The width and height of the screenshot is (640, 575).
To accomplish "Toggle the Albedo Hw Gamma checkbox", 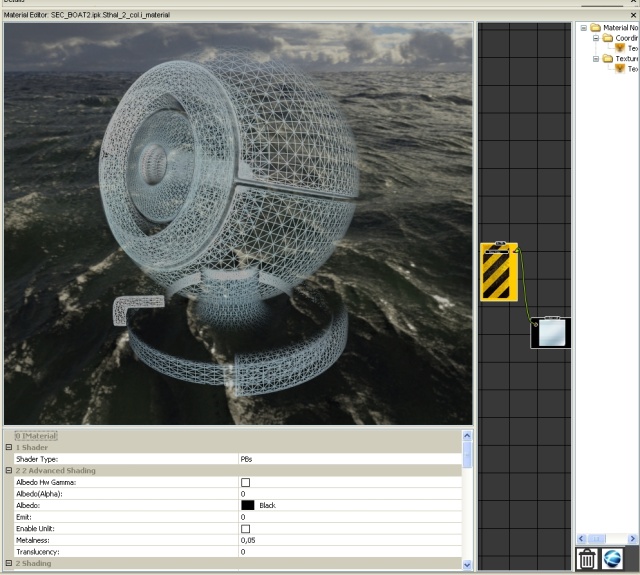I will (245, 482).
